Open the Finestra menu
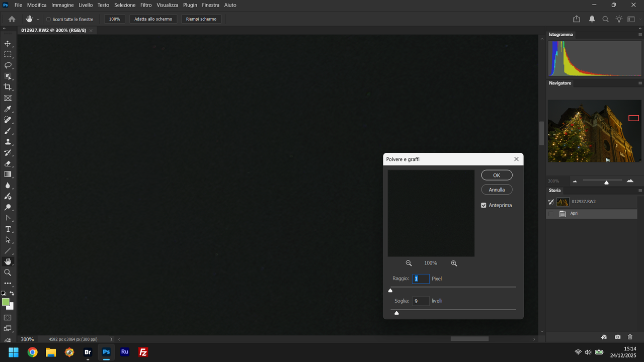 point(211,5)
